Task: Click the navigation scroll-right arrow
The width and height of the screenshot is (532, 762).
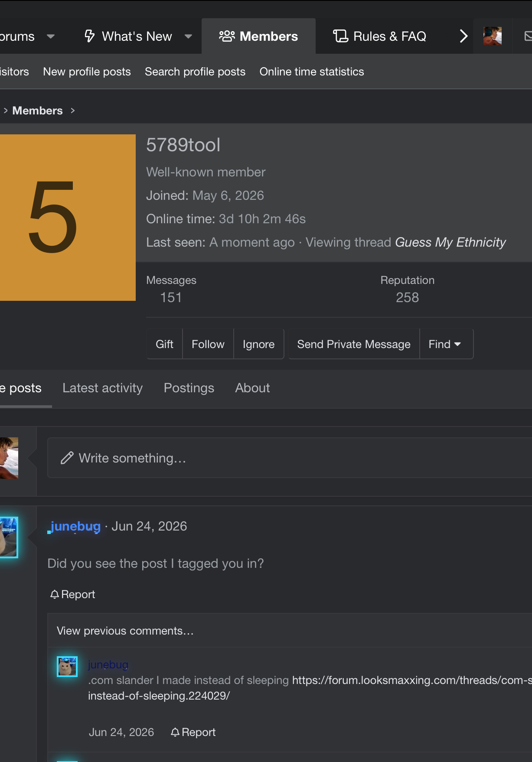Action: [x=463, y=36]
